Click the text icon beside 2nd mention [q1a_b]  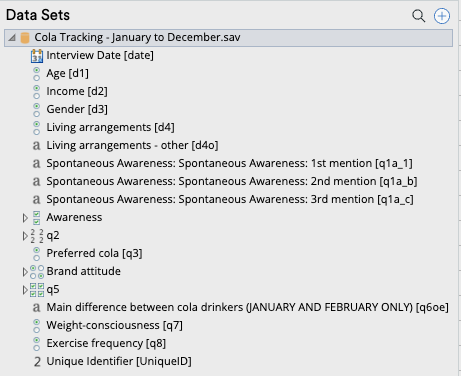[x=36, y=182]
